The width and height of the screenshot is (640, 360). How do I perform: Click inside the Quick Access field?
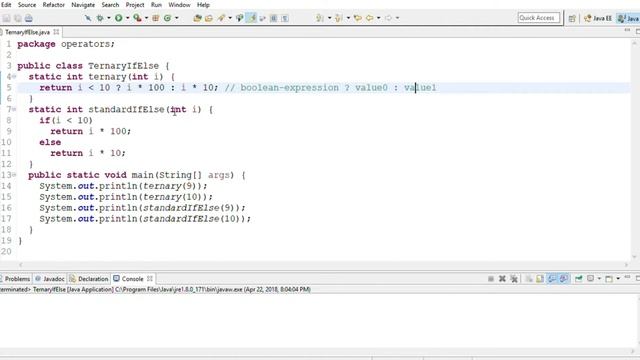539,18
